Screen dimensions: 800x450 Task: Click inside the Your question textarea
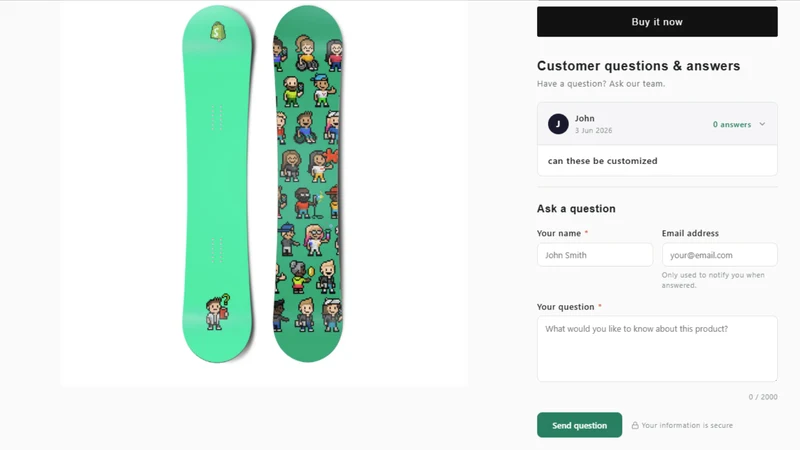point(657,348)
